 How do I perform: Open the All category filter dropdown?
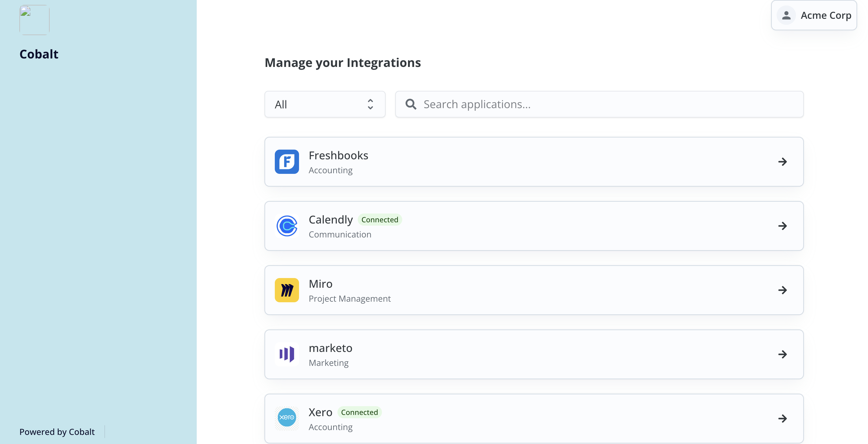point(324,104)
